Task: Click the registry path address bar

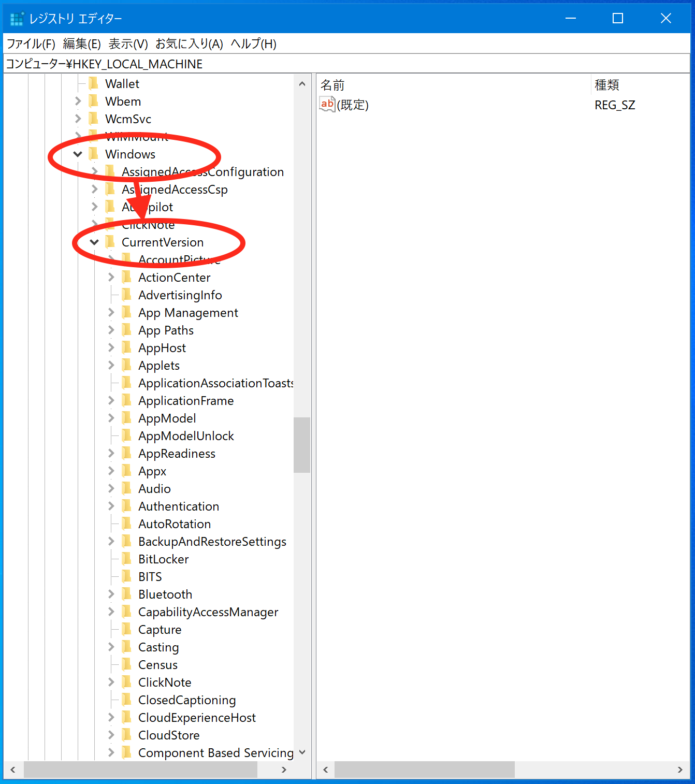Action: pyautogui.click(x=347, y=64)
